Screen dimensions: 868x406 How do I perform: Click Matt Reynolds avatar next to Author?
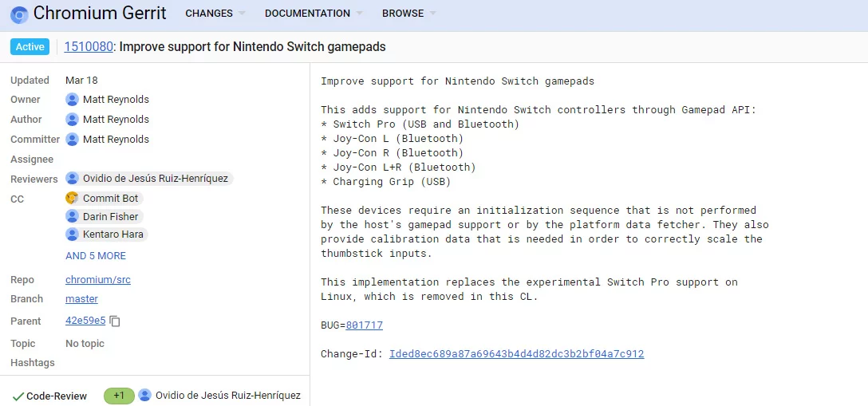pos(72,120)
